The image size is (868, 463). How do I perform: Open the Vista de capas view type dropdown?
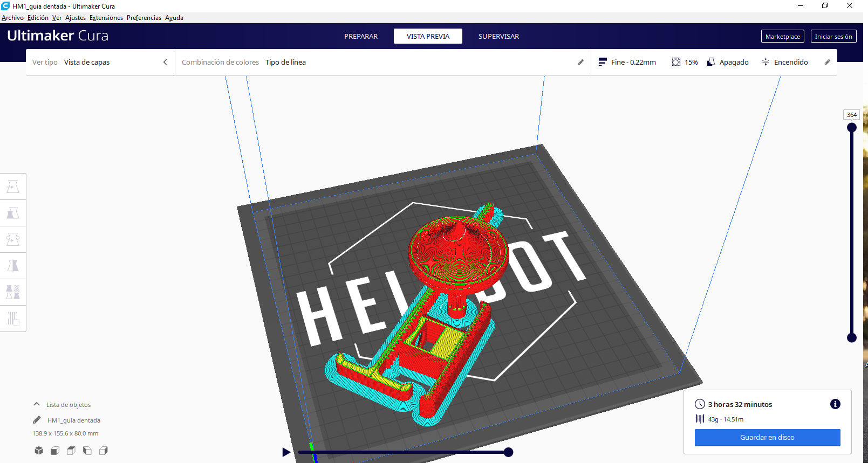click(87, 62)
